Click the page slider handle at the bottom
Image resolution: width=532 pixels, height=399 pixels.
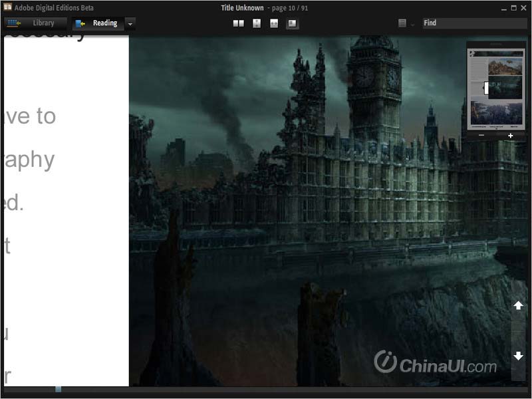58,389
